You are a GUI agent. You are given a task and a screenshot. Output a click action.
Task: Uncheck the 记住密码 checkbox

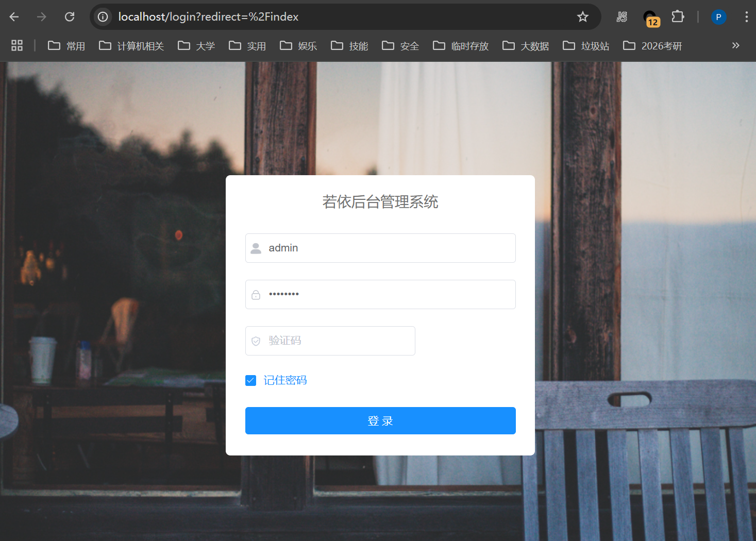click(x=251, y=381)
